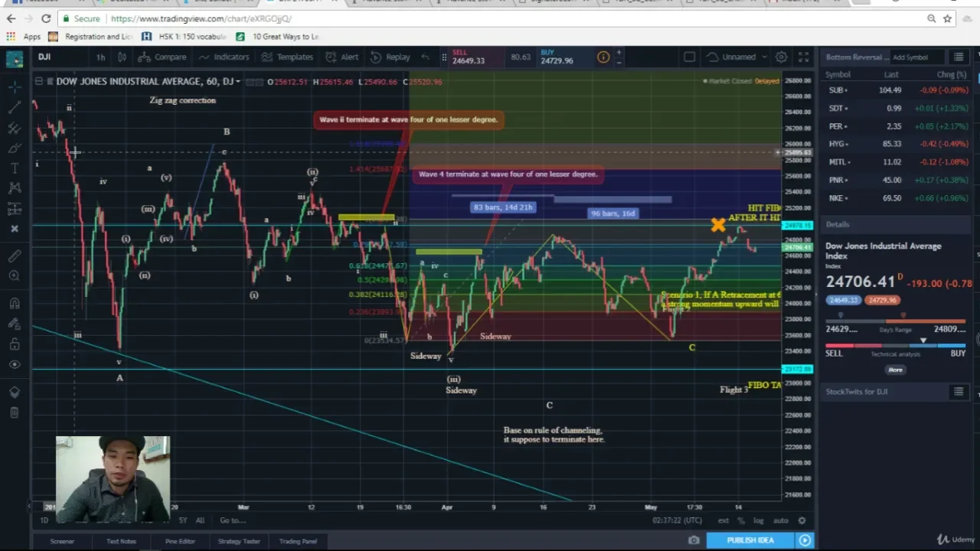
Task: Open the chart layout selector square icon
Action: [x=689, y=57]
